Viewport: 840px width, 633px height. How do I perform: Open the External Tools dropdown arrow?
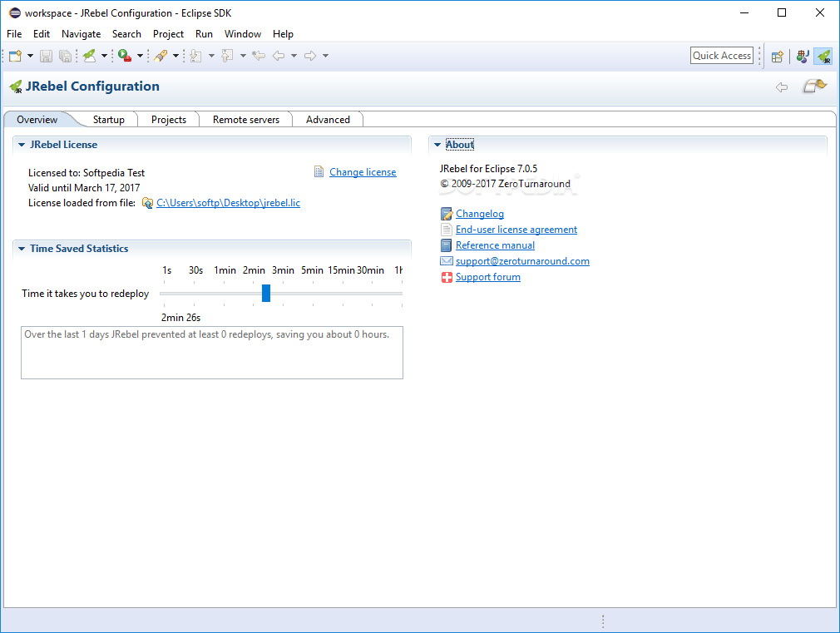(141, 56)
